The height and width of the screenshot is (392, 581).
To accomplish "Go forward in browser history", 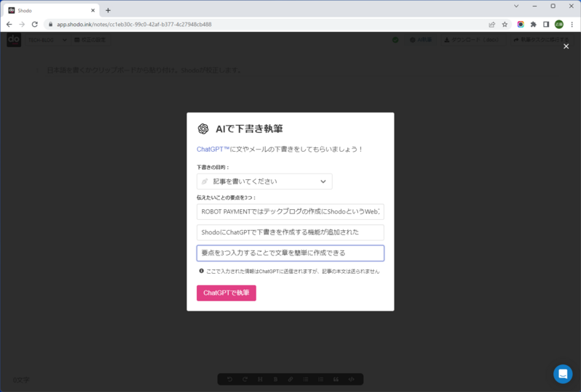I will pos(22,25).
